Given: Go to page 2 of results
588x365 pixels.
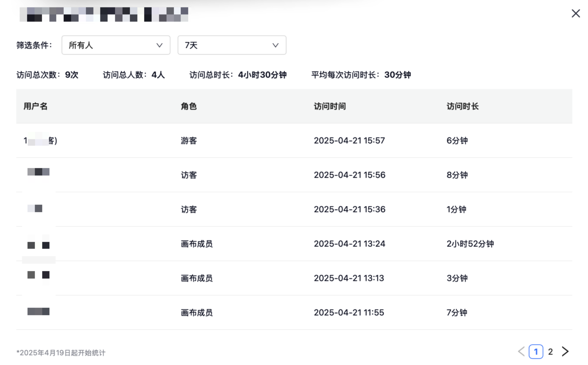Looking at the screenshot, I should pyautogui.click(x=550, y=352).
